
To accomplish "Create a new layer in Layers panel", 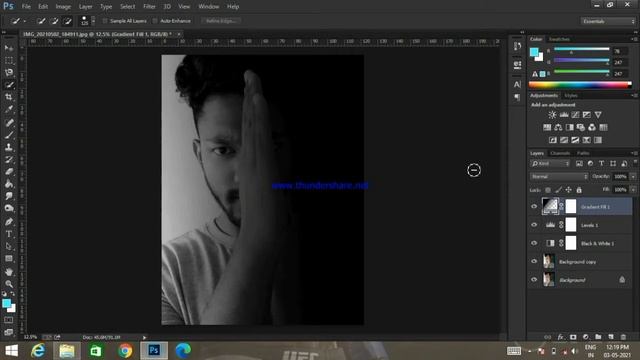I will [x=611, y=337].
